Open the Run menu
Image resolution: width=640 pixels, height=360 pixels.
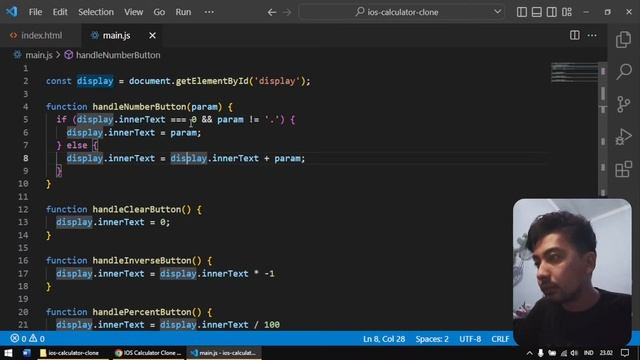point(183,12)
